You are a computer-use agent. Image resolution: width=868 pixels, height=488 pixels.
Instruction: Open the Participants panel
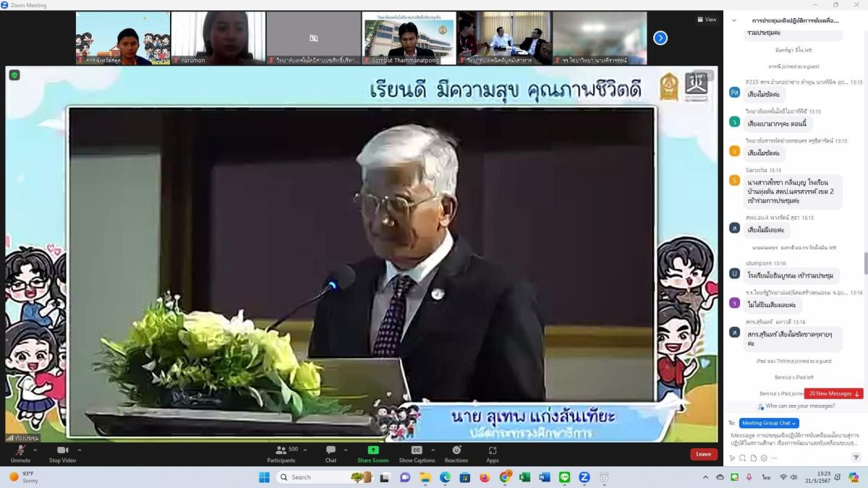coord(281,453)
